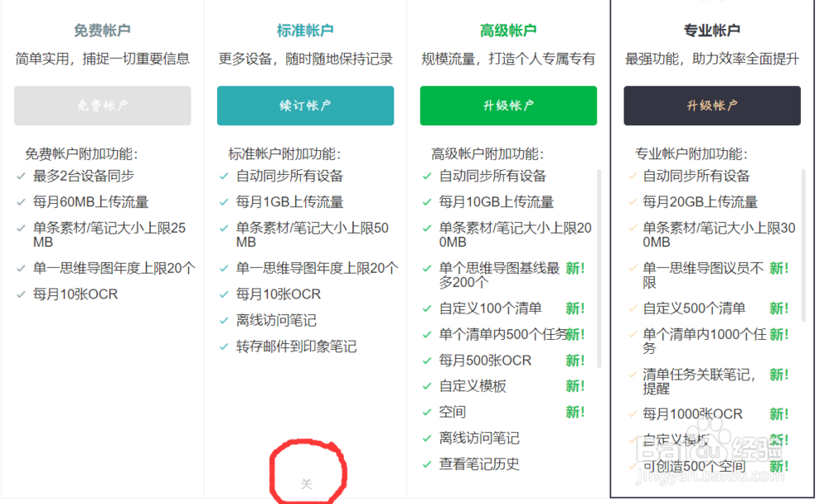This screenshot has height=504, width=829.
Task: Click the 关 link at the bottom
Action: click(x=306, y=483)
